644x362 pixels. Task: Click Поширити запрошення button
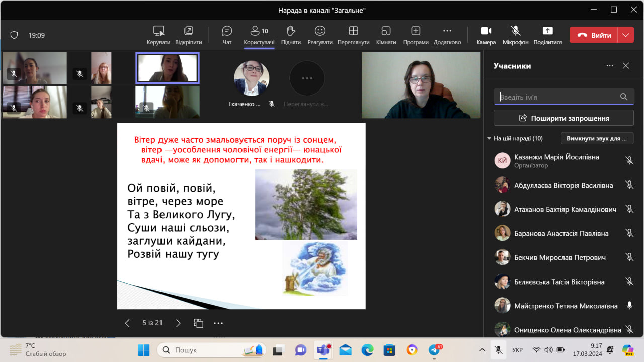pos(563,118)
